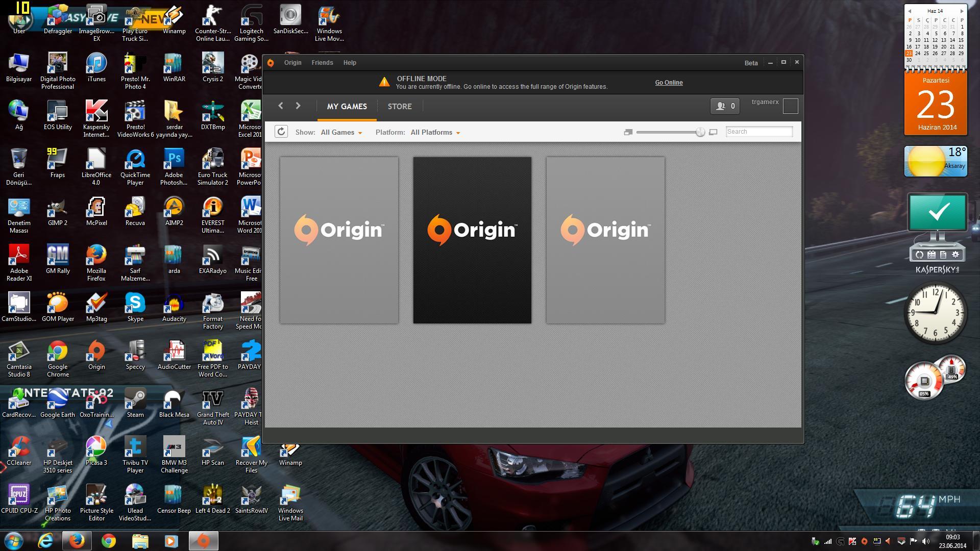The width and height of the screenshot is (980, 551).
Task: Select the Black Mesa desktop shortcut
Action: tap(174, 403)
